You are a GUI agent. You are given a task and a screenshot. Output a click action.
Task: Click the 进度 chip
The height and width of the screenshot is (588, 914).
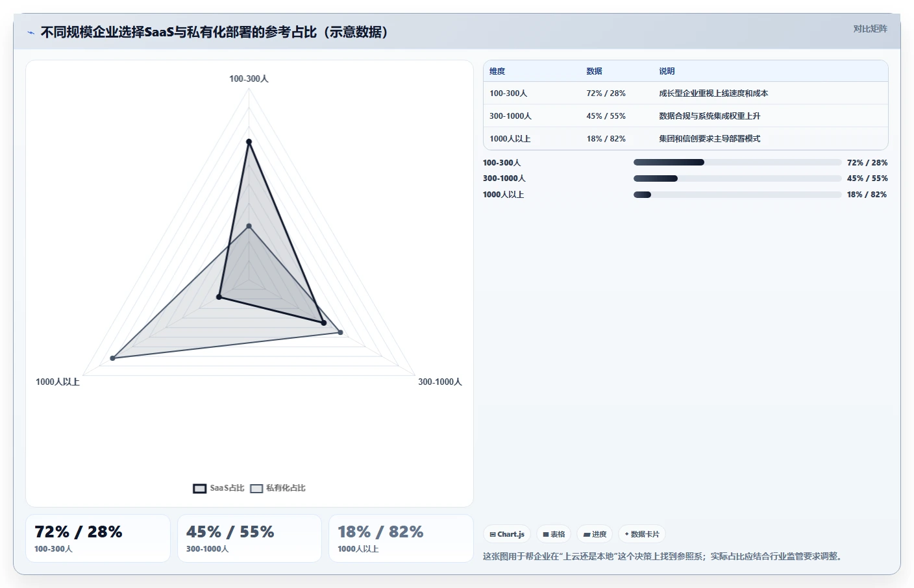pyautogui.click(x=595, y=534)
